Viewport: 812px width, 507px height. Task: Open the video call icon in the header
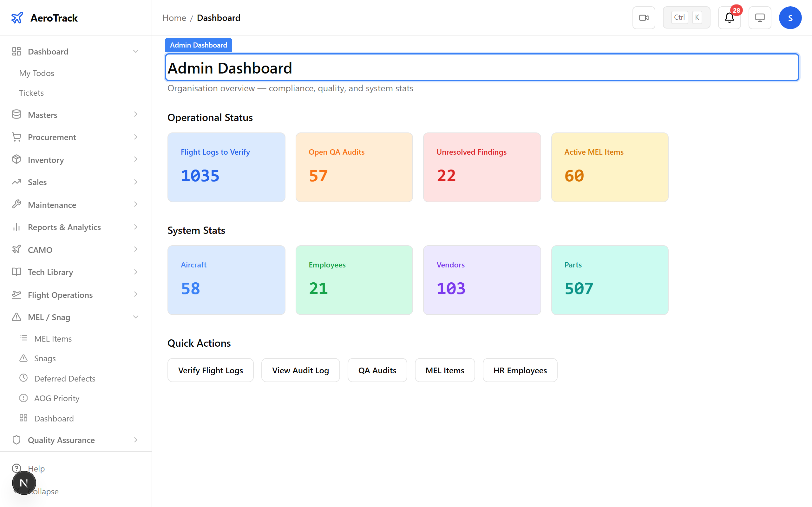pyautogui.click(x=644, y=17)
